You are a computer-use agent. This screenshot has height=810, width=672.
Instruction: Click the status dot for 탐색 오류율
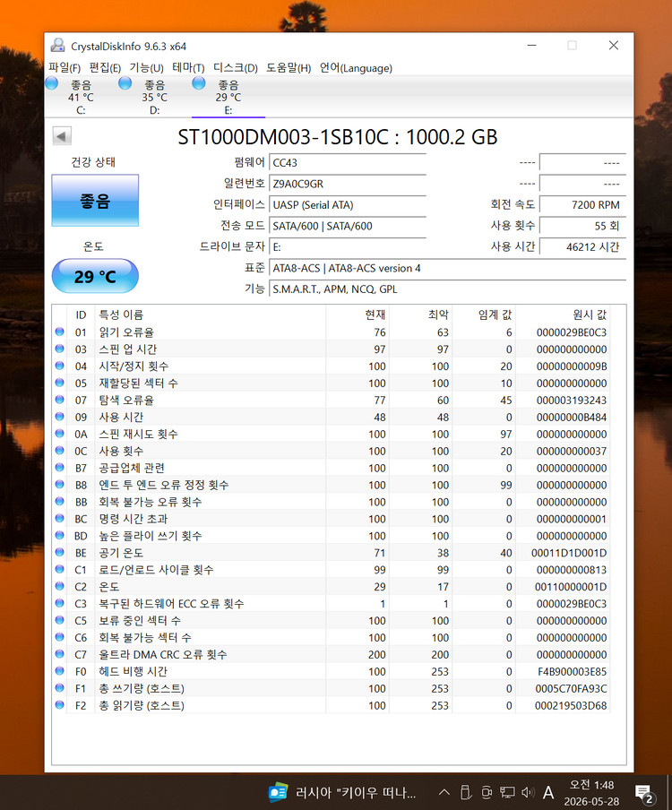[x=59, y=400]
